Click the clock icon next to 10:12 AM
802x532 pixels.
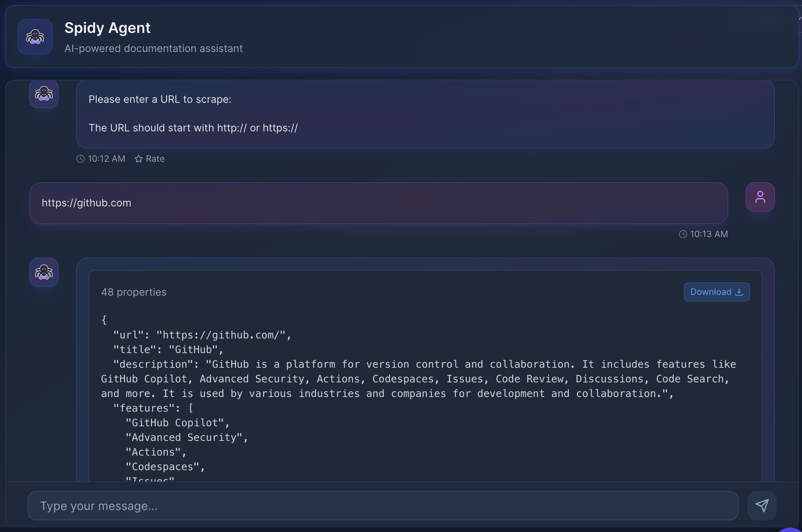(80, 159)
